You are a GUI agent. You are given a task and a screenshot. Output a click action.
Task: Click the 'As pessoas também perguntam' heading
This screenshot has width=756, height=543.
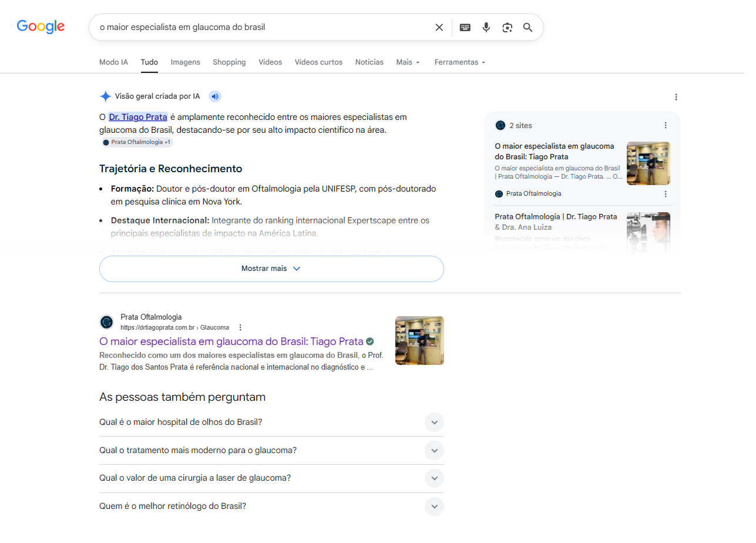click(x=183, y=397)
